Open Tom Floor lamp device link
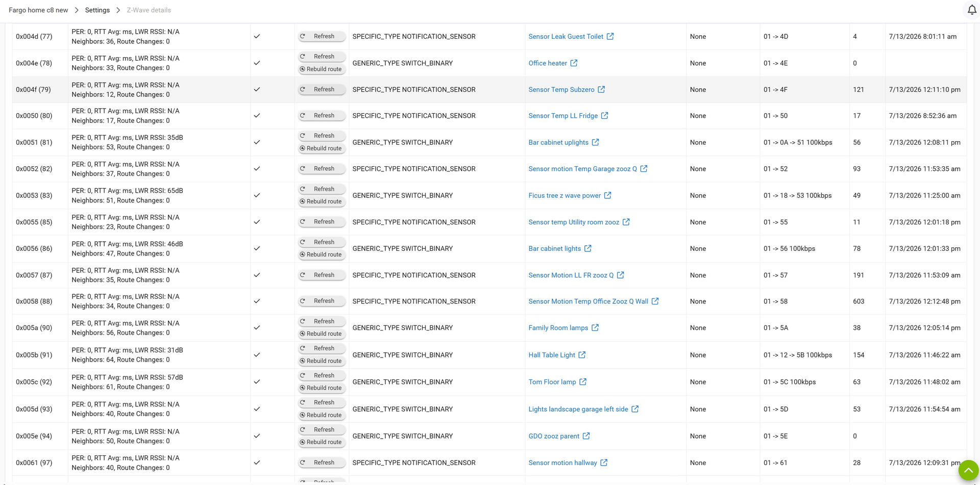This screenshot has width=980, height=485. pos(552,382)
